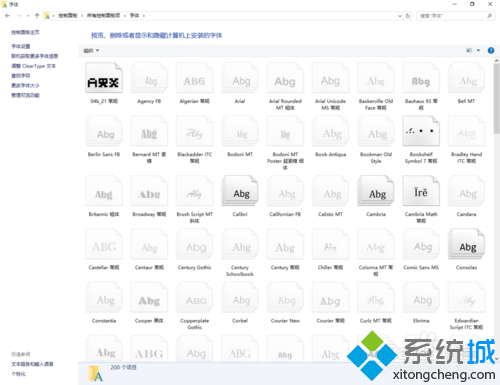Select the Constantia font icon
500x385 pixels.
pos(104,298)
